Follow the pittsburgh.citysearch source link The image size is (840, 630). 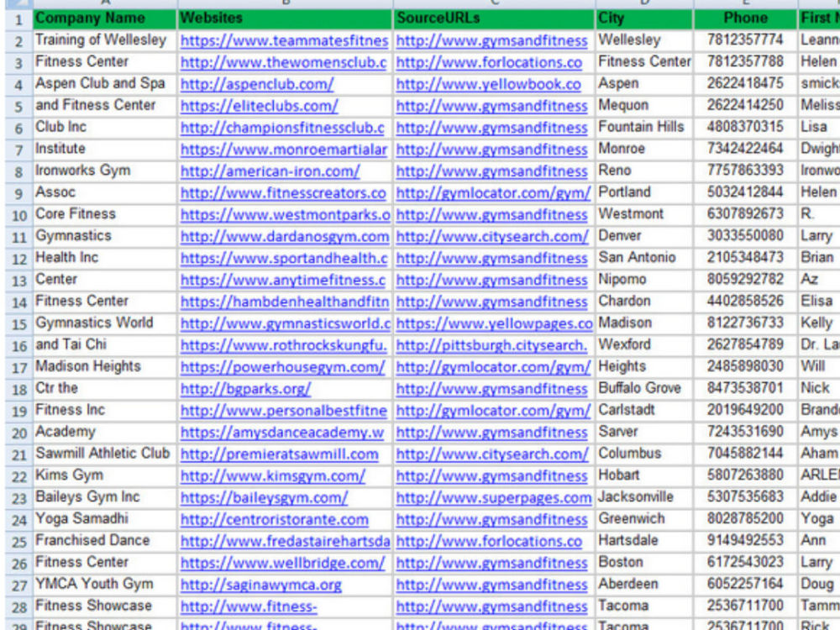click(491, 345)
